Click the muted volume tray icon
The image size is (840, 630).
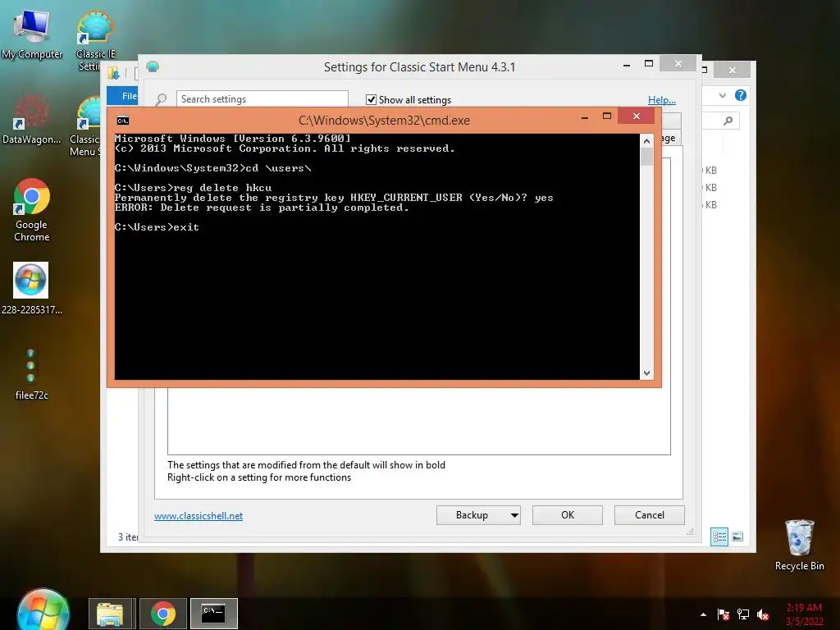(x=763, y=614)
